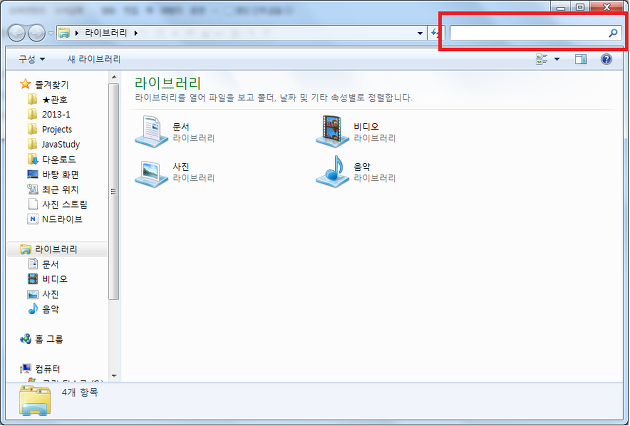Select 즐겨찾기 in the navigation pane
The image size is (630, 426).
[x=52, y=84]
